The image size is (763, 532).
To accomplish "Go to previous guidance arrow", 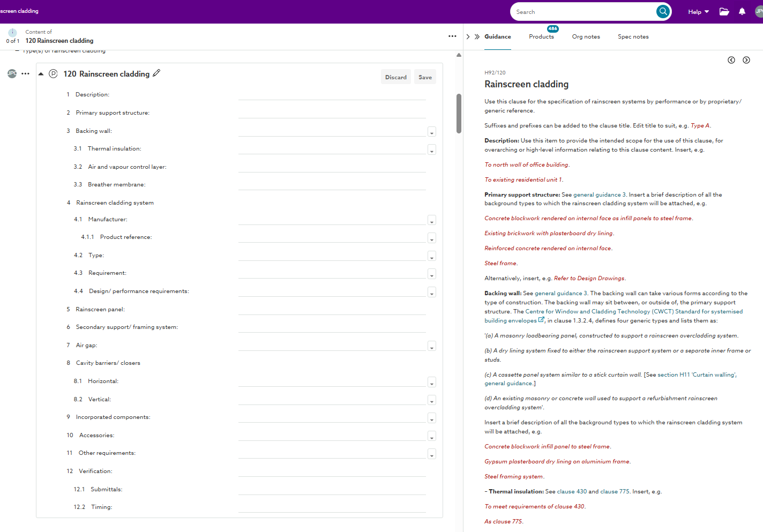I will 731,60.
